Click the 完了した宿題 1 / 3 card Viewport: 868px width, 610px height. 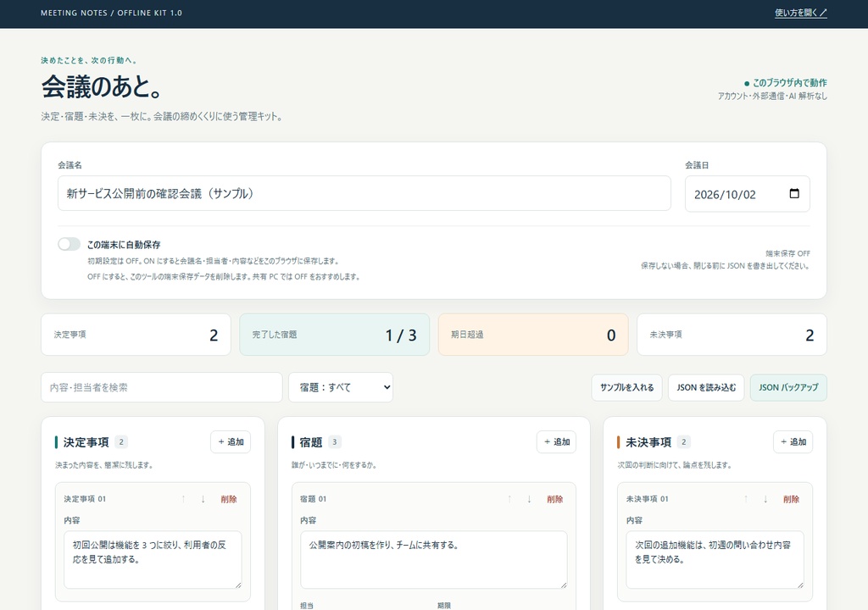(334, 335)
